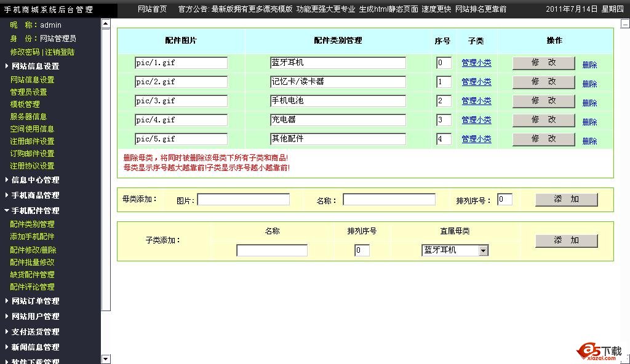Focus the 母类添加 图片 input field
The height and width of the screenshot is (364, 630).
tap(243, 199)
